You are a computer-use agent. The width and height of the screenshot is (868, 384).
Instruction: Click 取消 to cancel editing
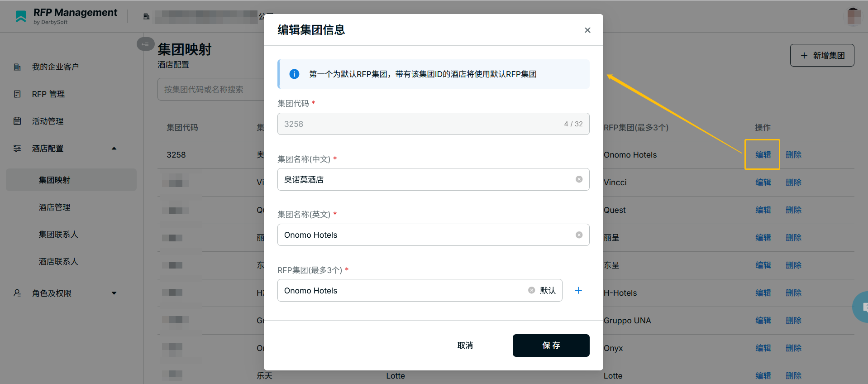[465, 346]
